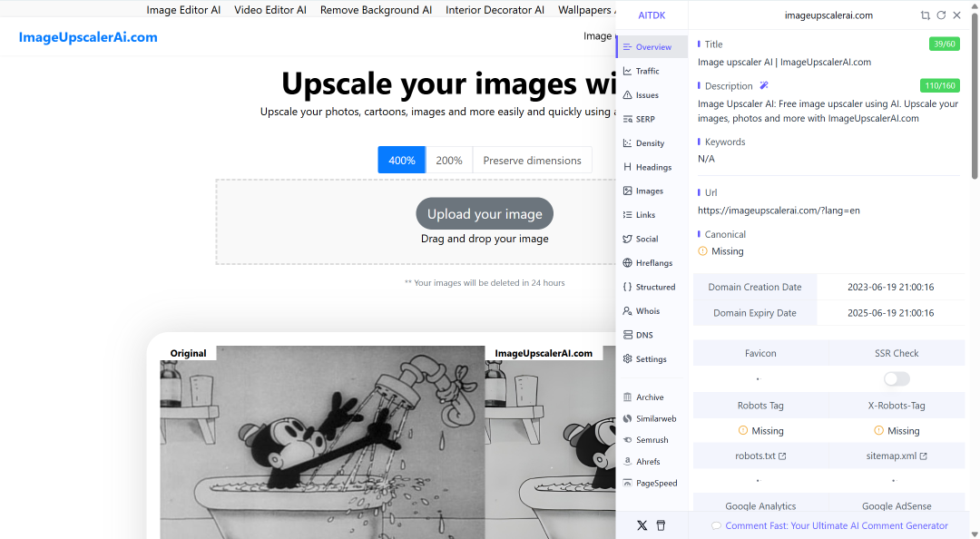The height and width of the screenshot is (539, 980).
Task: Toggle the SSR Check switch
Action: (x=897, y=379)
